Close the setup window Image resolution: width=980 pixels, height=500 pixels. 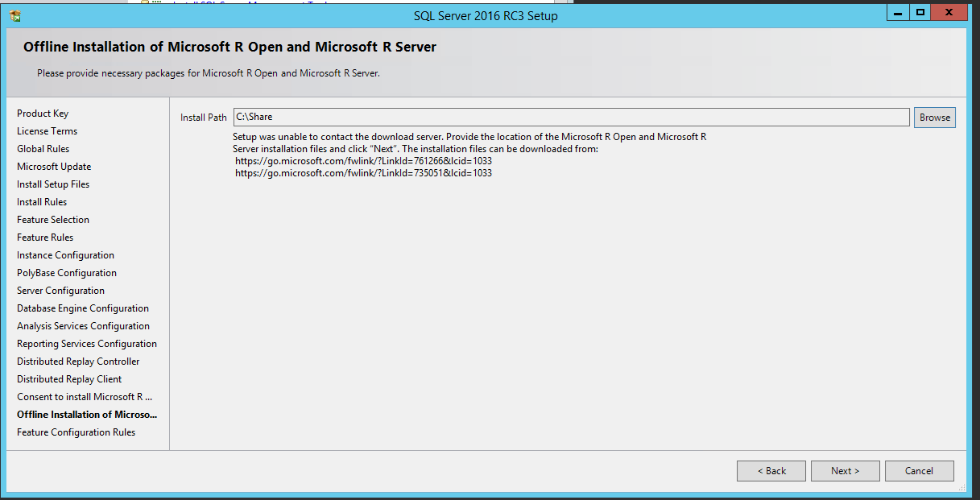949,13
